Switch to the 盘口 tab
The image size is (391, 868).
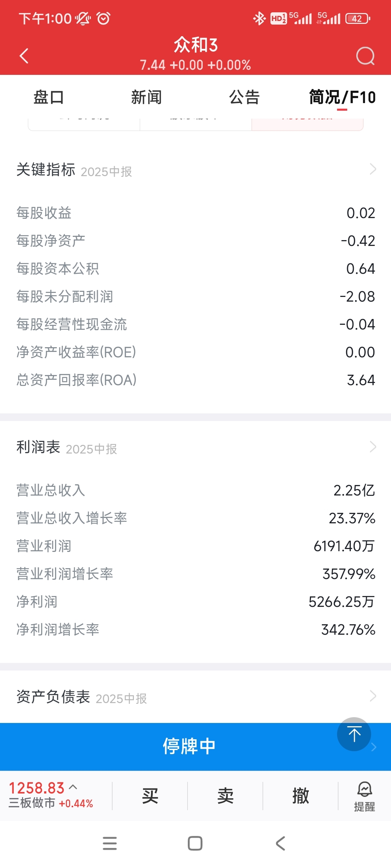pyautogui.click(x=49, y=97)
